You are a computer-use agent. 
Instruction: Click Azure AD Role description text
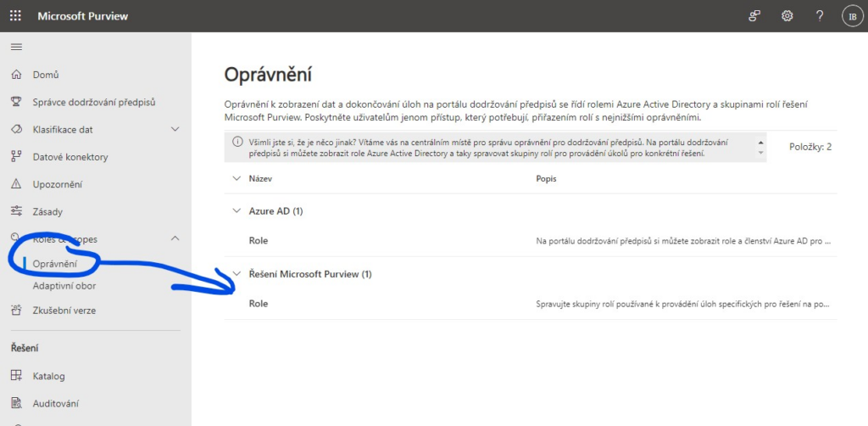[683, 241]
